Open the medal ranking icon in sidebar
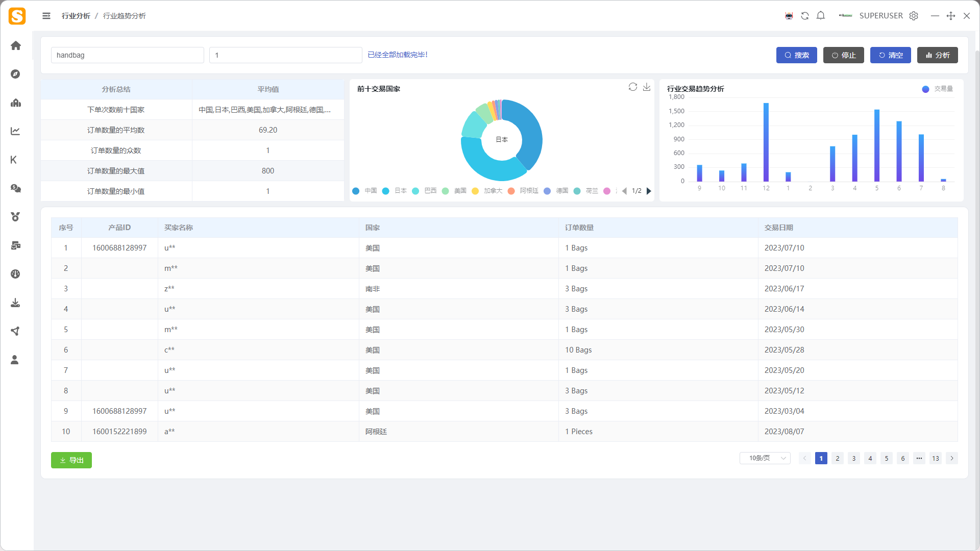The image size is (980, 551). [15, 217]
